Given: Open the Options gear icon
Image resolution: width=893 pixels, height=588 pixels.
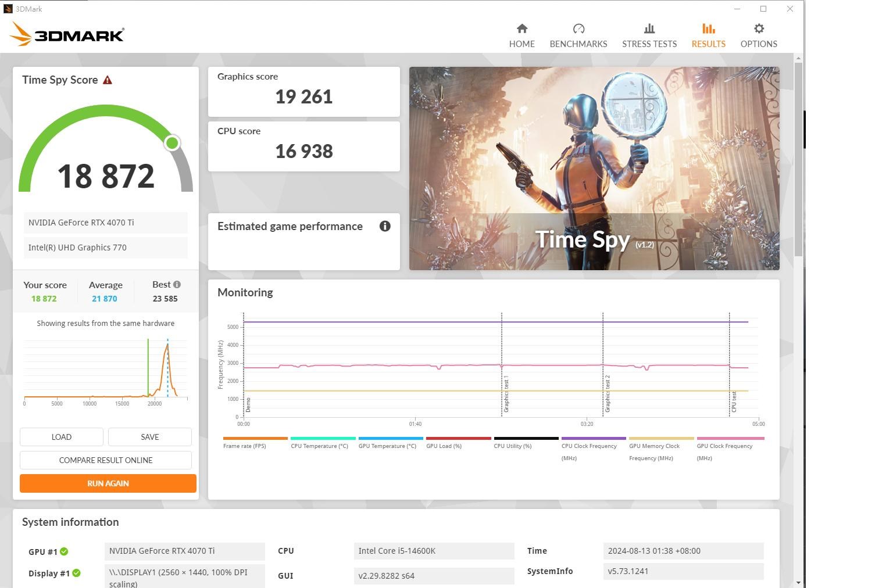Looking at the screenshot, I should point(758,28).
